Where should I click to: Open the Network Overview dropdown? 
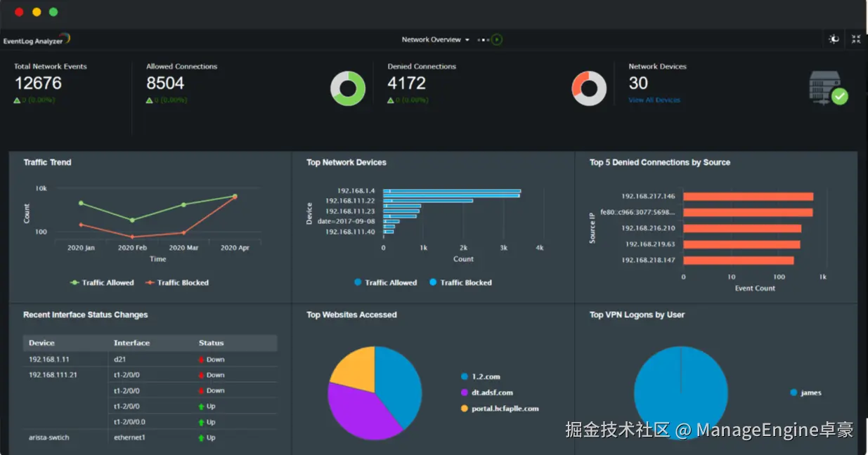(435, 39)
